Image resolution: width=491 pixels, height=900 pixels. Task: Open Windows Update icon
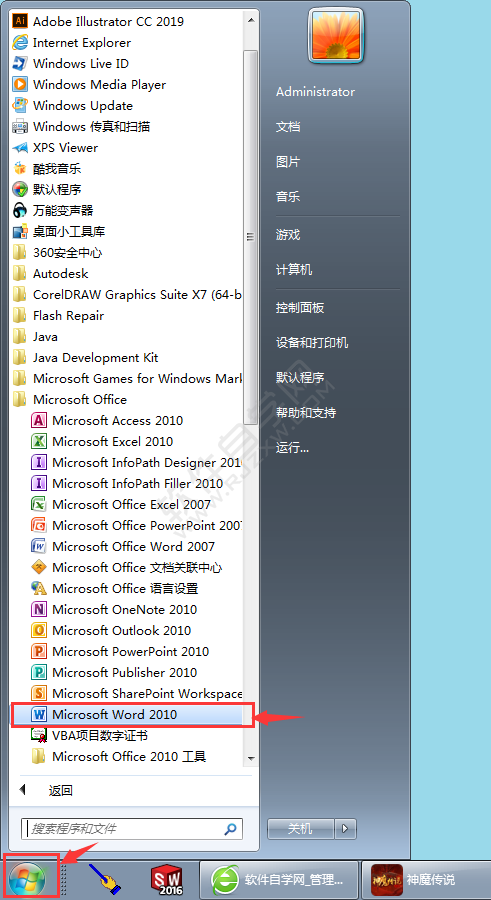point(20,106)
